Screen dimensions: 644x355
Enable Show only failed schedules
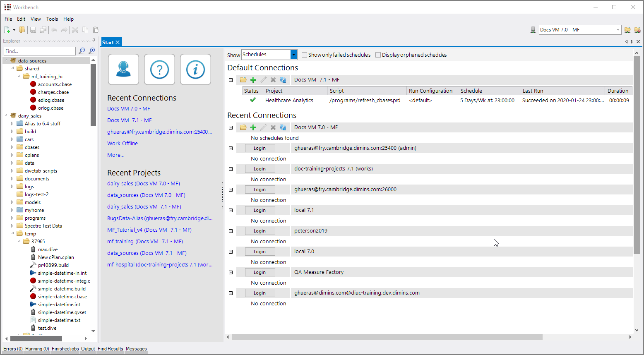tap(304, 55)
